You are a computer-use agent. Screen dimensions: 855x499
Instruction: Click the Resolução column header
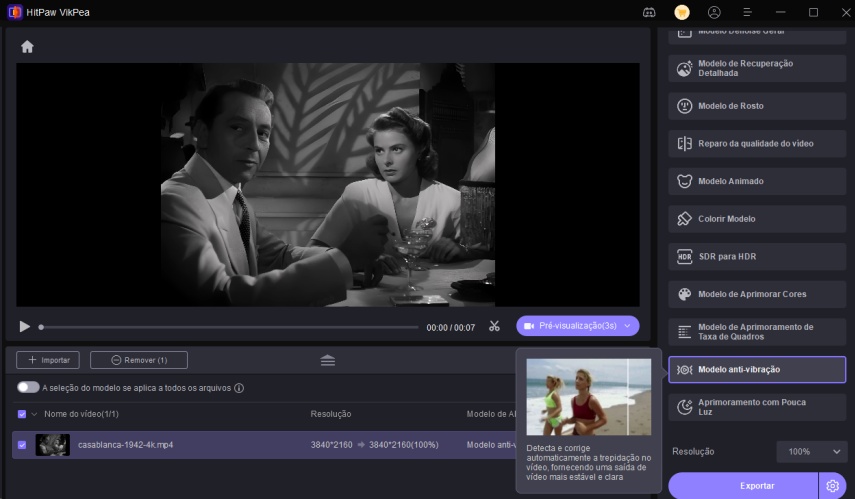point(330,414)
